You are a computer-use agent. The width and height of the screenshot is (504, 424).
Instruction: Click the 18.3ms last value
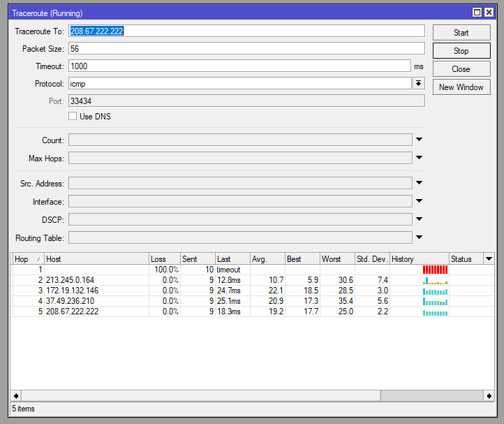228,312
